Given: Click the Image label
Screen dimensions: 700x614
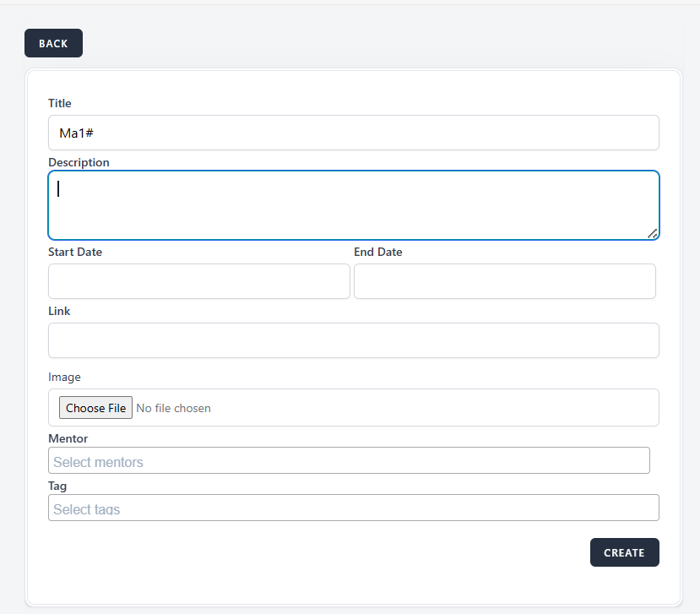Looking at the screenshot, I should pos(64,377).
